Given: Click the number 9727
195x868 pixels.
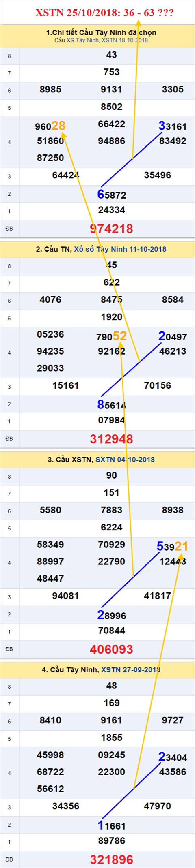Looking at the screenshot, I should (173, 720).
